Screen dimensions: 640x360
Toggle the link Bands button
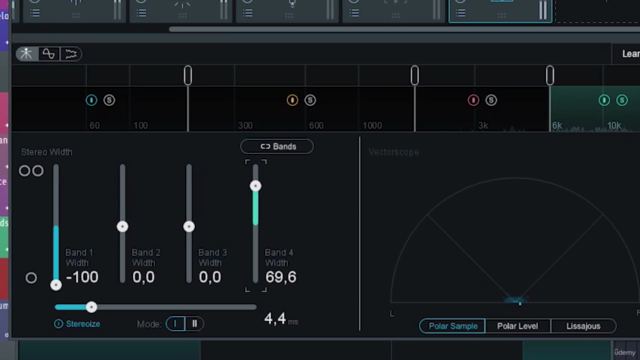tap(277, 147)
